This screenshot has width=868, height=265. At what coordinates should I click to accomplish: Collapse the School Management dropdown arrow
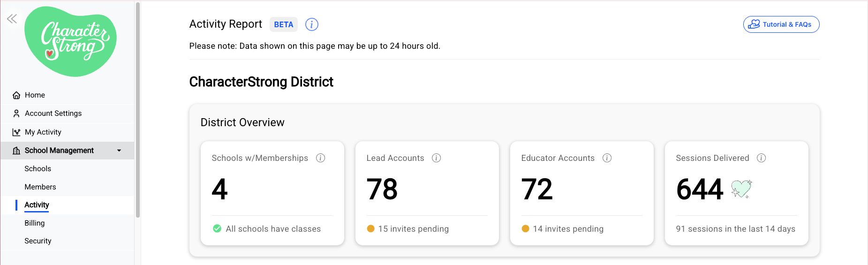(x=119, y=151)
